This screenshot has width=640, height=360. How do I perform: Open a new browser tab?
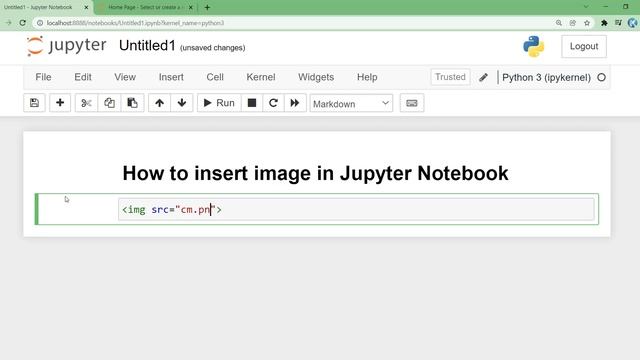pyautogui.click(x=207, y=7)
